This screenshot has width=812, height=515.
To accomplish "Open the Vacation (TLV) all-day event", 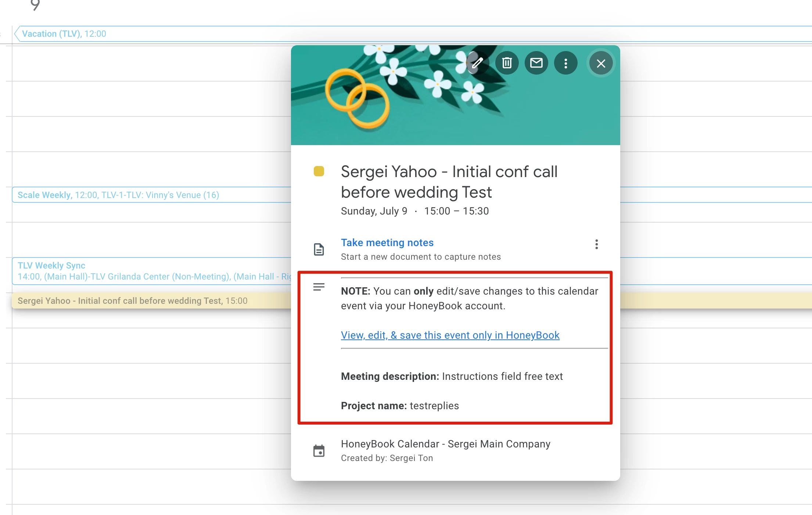I will point(64,34).
